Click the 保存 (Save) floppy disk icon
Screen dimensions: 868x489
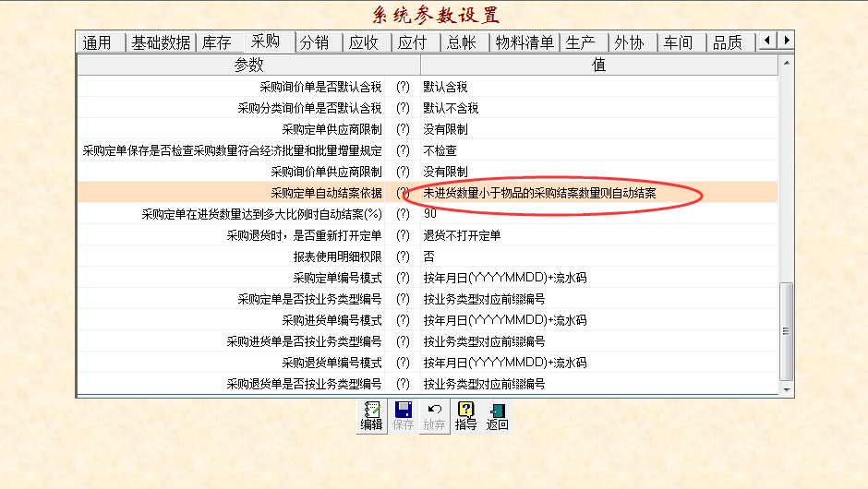click(403, 416)
